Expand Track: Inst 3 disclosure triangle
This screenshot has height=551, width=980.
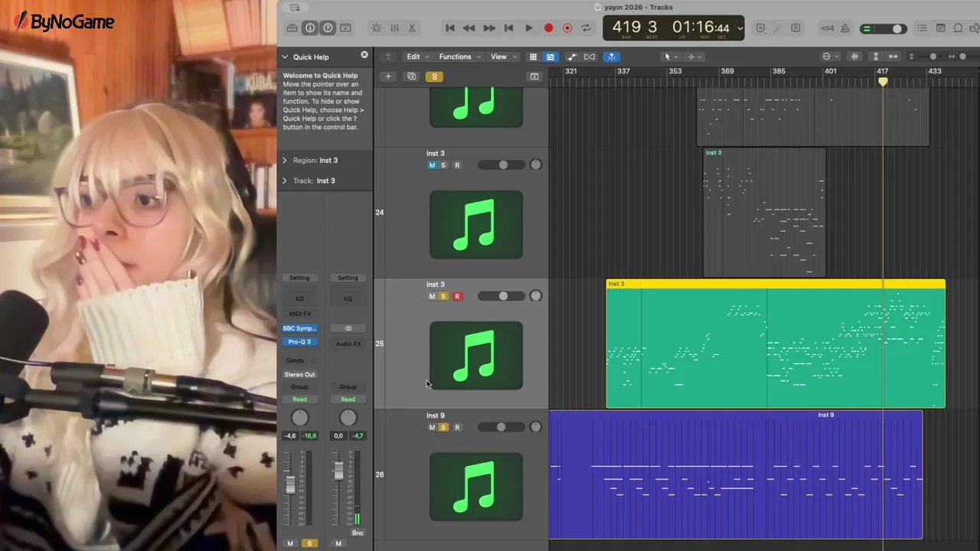coord(285,181)
